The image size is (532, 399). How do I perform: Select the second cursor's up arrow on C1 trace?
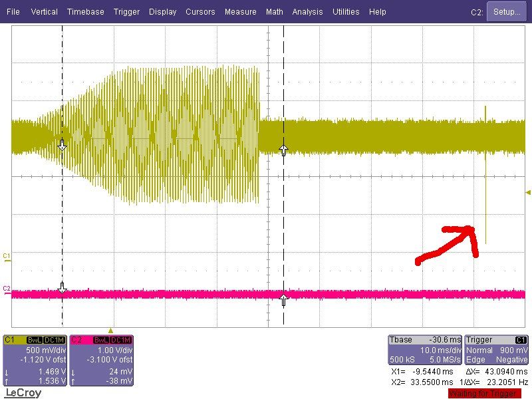coord(284,150)
